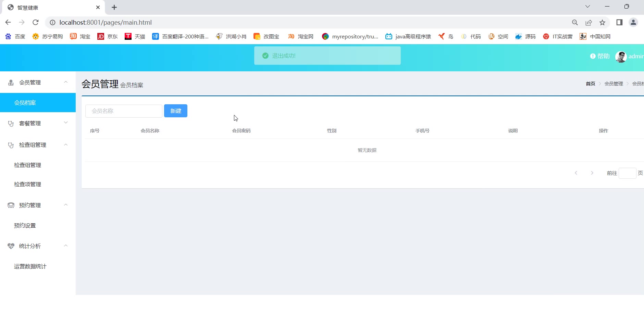The image size is (644, 332).
Task: Go to the next page arrow
Action: click(592, 173)
